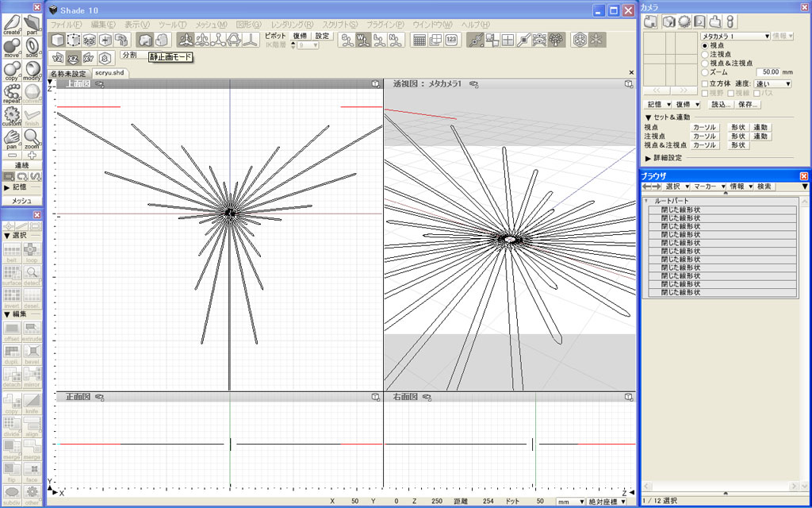Click the W joint mode toolbar icon

tap(364, 40)
